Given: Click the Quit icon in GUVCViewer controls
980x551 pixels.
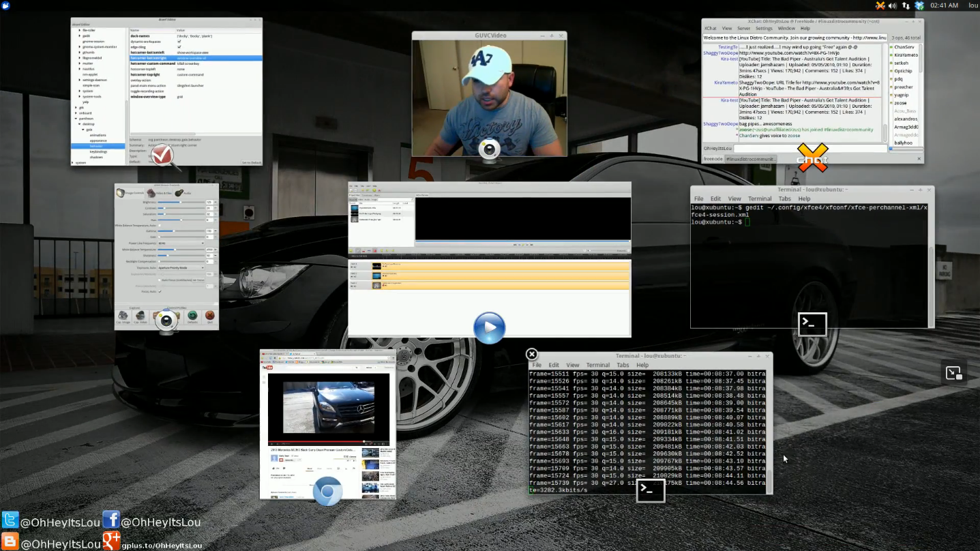Looking at the screenshot, I should (x=210, y=316).
